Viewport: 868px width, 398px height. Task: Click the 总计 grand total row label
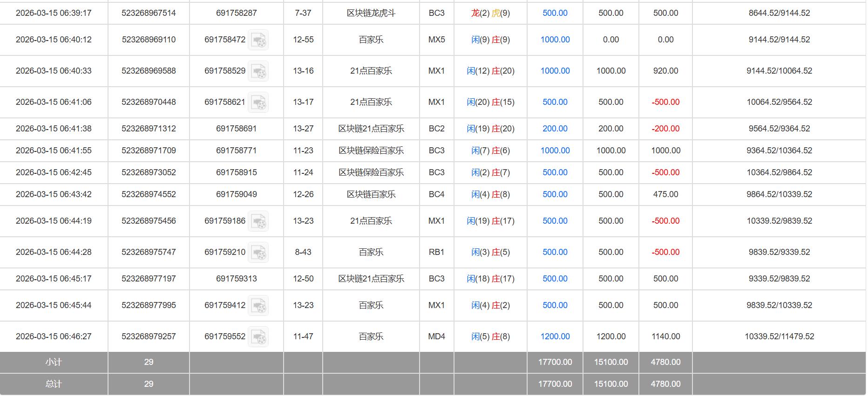(54, 384)
